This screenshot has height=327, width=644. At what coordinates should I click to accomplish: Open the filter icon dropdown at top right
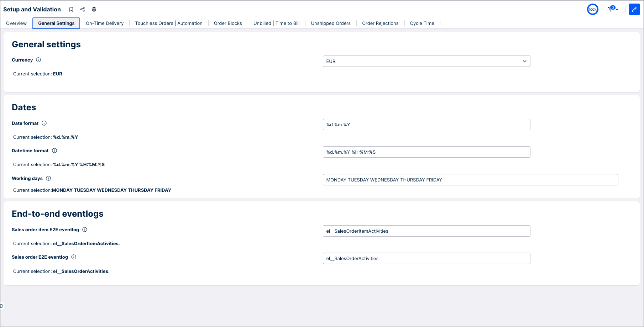(x=613, y=9)
